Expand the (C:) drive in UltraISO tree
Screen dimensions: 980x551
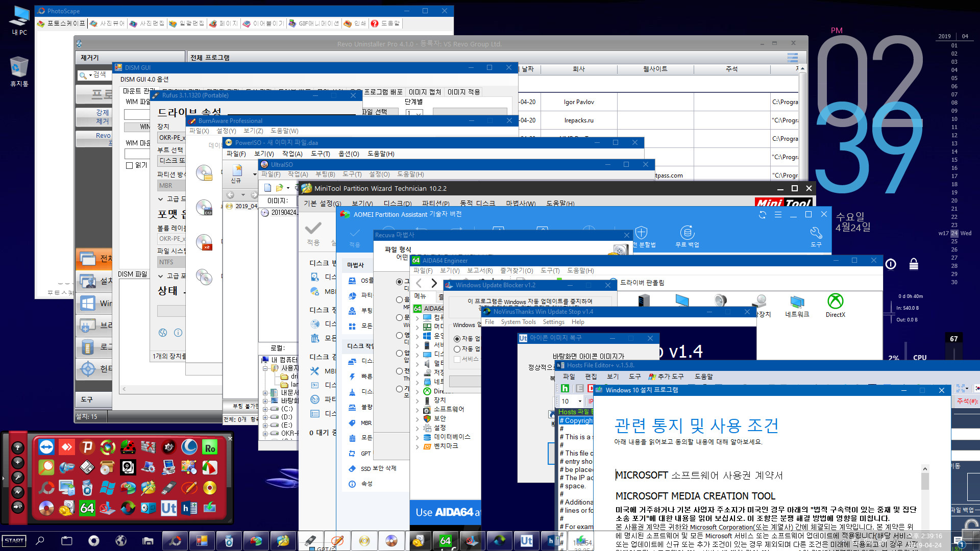pos(265,409)
